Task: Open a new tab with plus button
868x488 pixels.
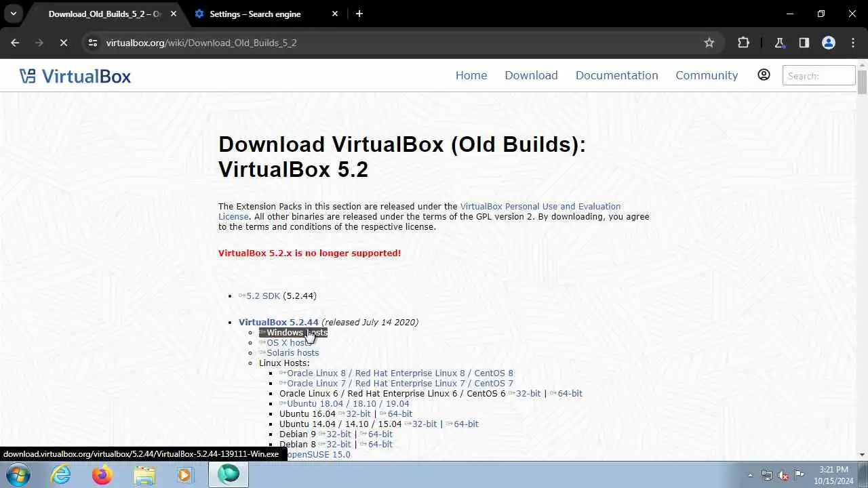Action: pyautogui.click(x=359, y=14)
